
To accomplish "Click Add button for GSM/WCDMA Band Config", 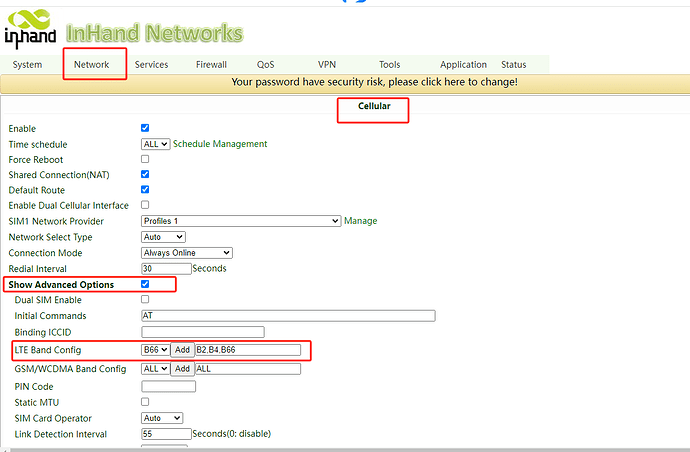I will point(182,369).
